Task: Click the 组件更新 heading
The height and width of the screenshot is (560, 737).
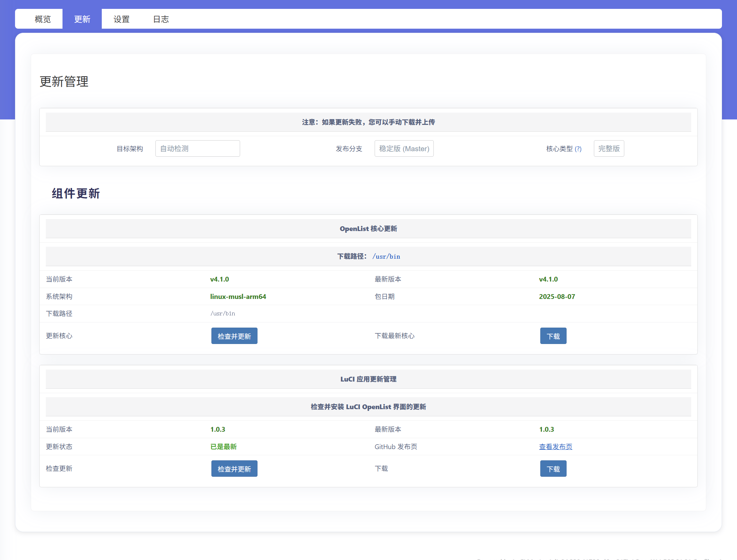Action: coord(76,193)
